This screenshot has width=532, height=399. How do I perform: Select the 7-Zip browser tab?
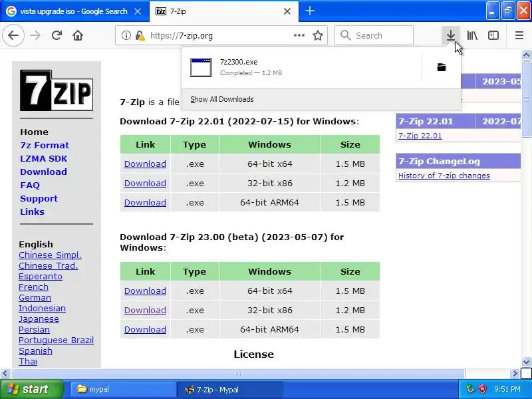click(x=224, y=11)
